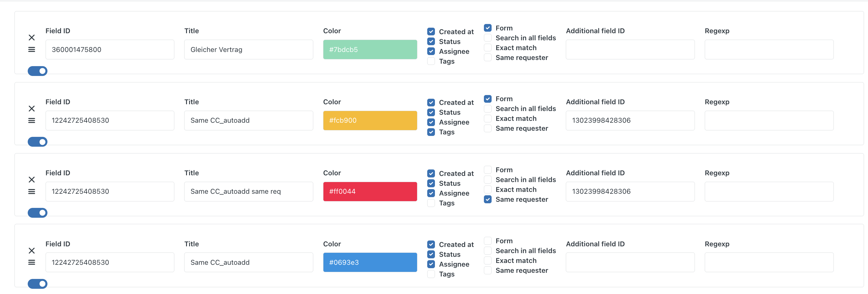This screenshot has height=294, width=868.
Task: Open the yellow #fcb900 color swatch
Action: (370, 121)
